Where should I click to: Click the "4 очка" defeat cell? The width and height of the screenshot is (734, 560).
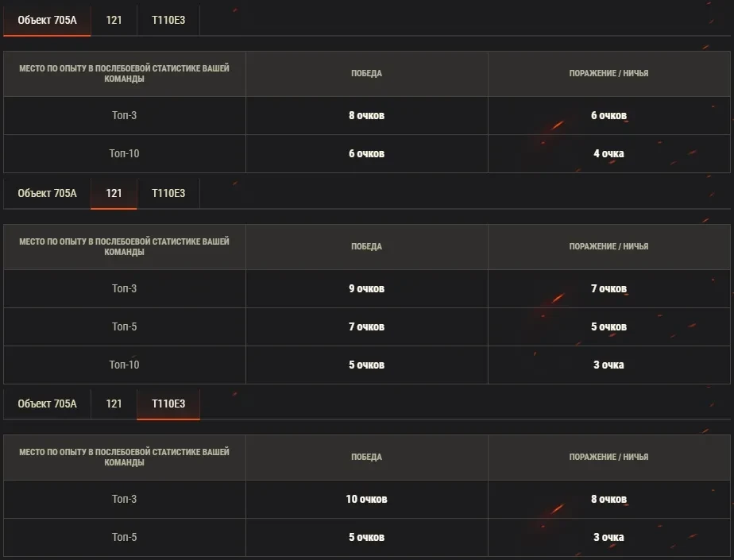click(x=608, y=153)
